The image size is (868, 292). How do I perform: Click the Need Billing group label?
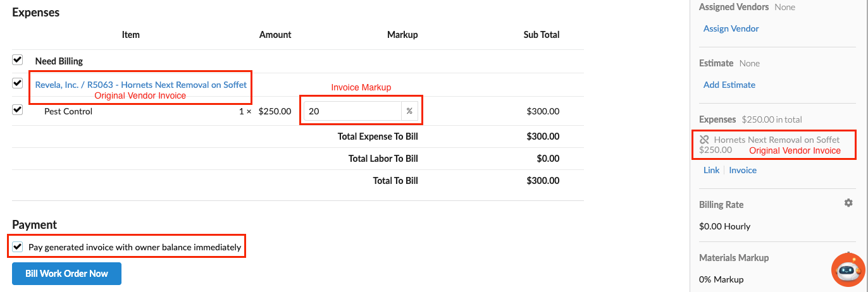point(59,61)
